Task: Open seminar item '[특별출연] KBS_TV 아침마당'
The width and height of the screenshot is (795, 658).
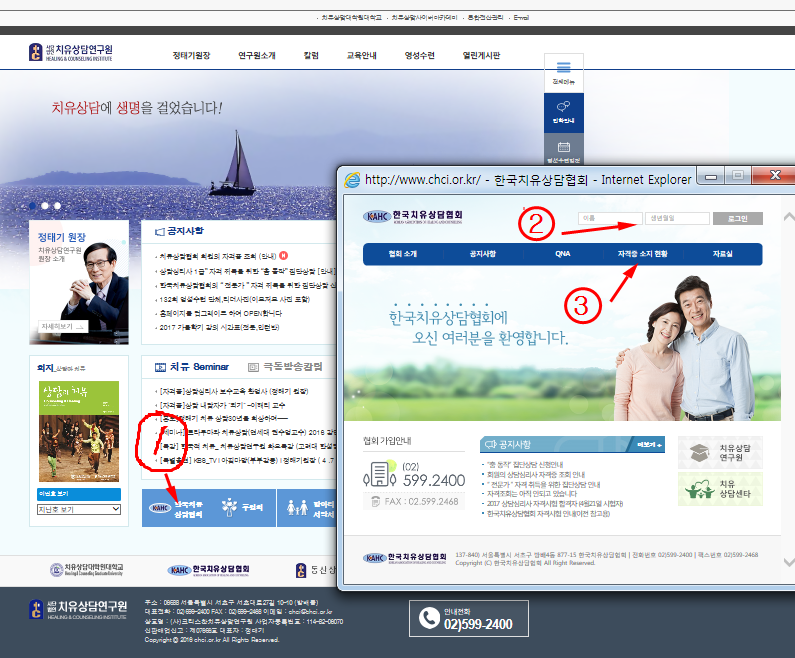Action: (x=247, y=461)
